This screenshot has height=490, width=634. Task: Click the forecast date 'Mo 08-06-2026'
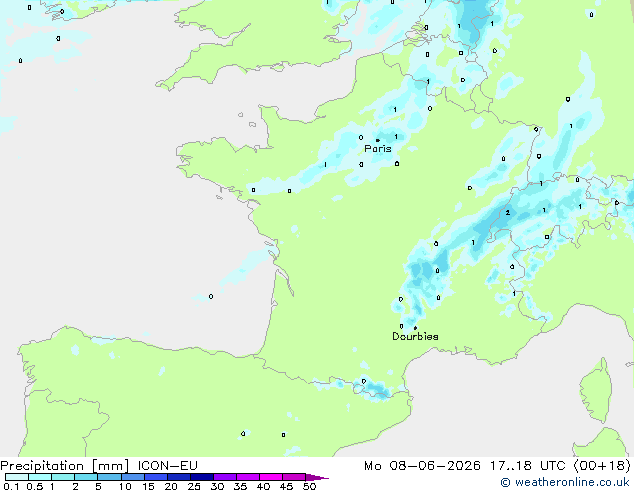[x=422, y=466]
